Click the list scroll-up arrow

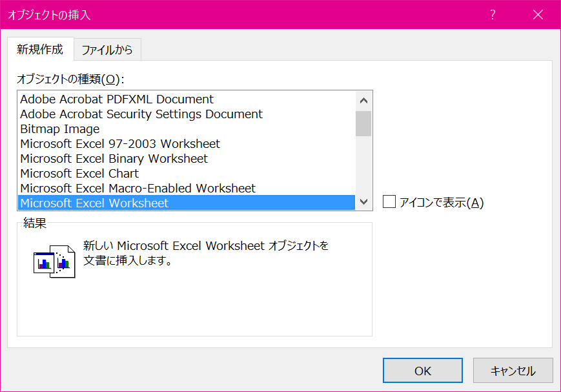(x=363, y=101)
